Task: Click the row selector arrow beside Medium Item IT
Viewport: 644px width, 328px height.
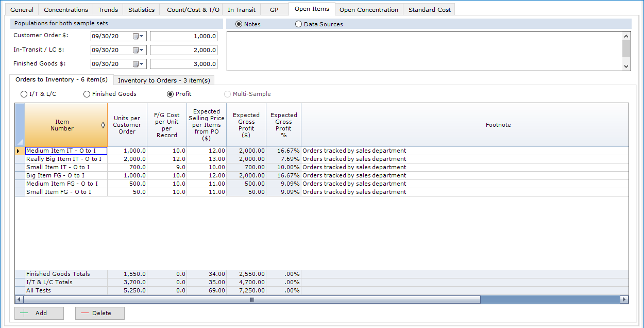Action: click(19, 151)
